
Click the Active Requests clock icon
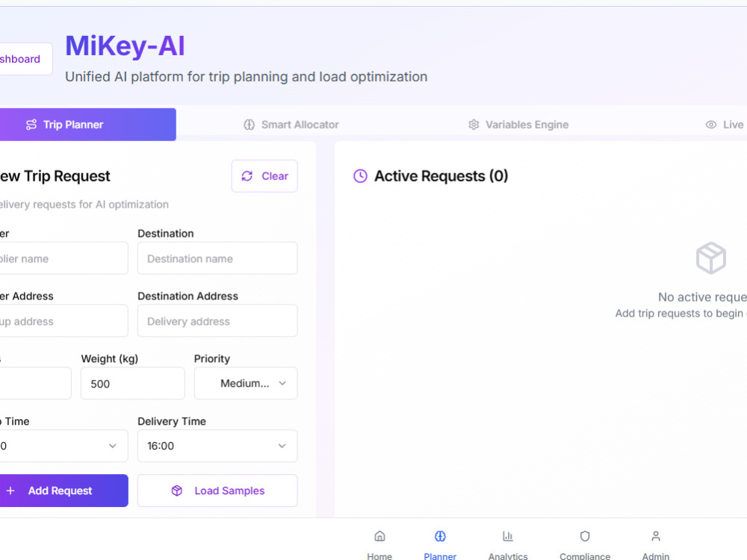point(360,176)
